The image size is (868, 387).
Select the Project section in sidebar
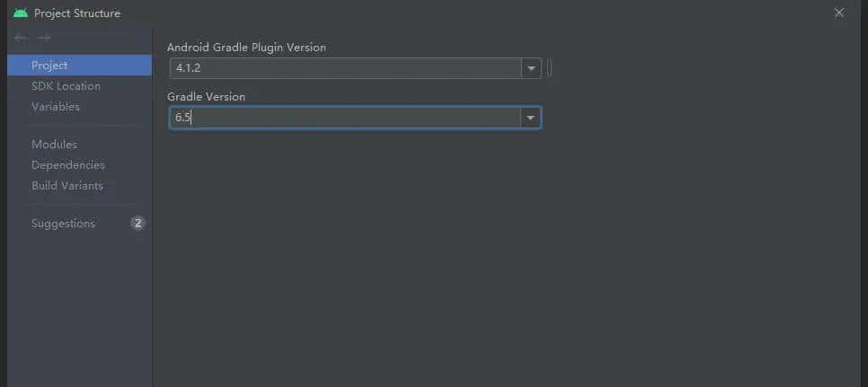pyautogui.click(x=49, y=66)
